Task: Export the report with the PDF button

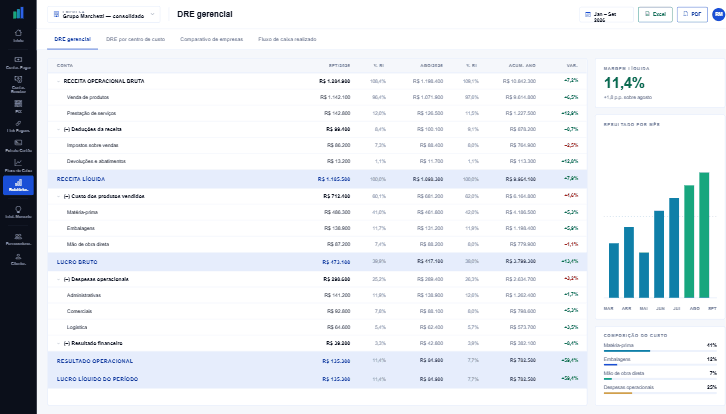Action: click(692, 14)
